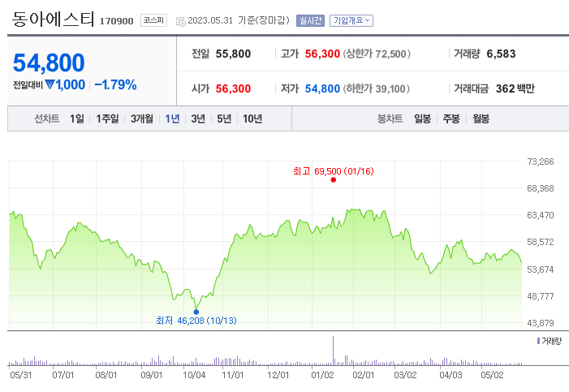This screenshot has width=569, height=392.
Task: Click the 시가 value 56,300
Action: (233, 88)
